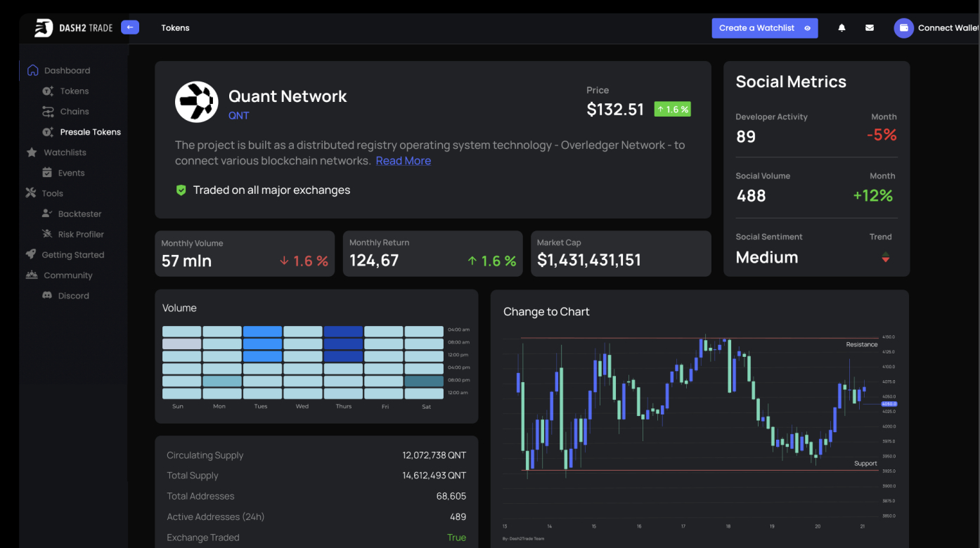Click the Presale Tokens sidebar icon
Viewport: 980px width, 548px height.
click(48, 132)
